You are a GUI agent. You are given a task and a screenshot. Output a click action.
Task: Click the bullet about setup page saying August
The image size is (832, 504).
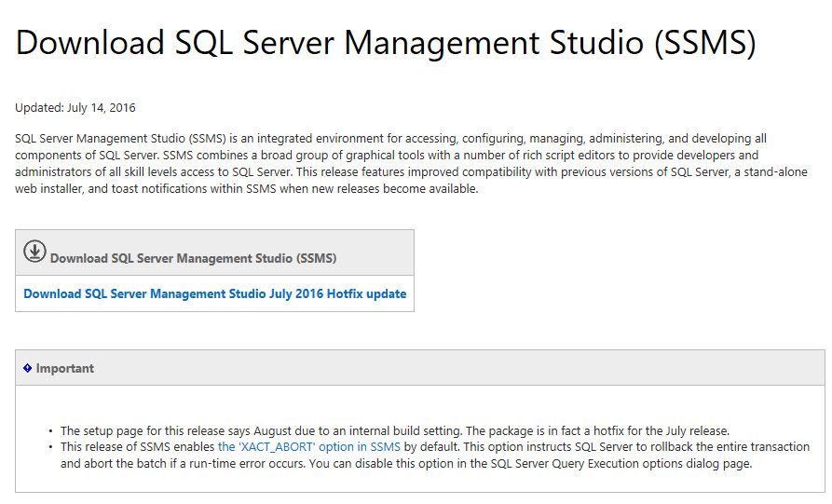pyautogui.click(x=395, y=430)
